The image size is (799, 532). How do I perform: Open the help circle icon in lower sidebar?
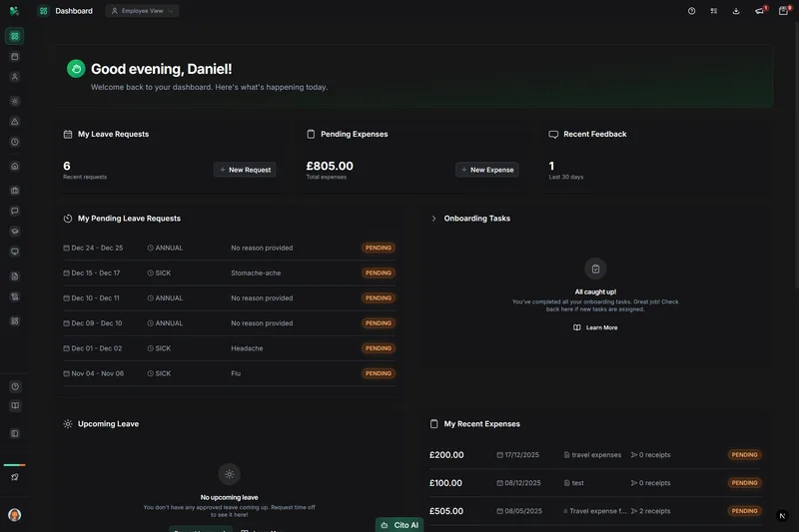point(15,387)
